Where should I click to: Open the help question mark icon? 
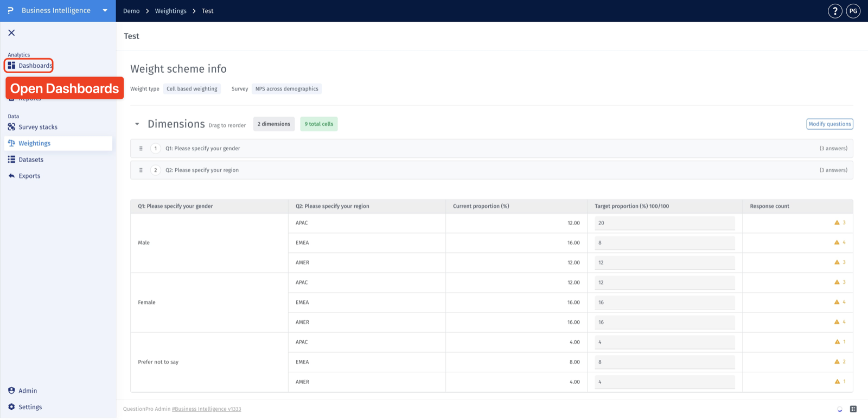[x=835, y=11]
